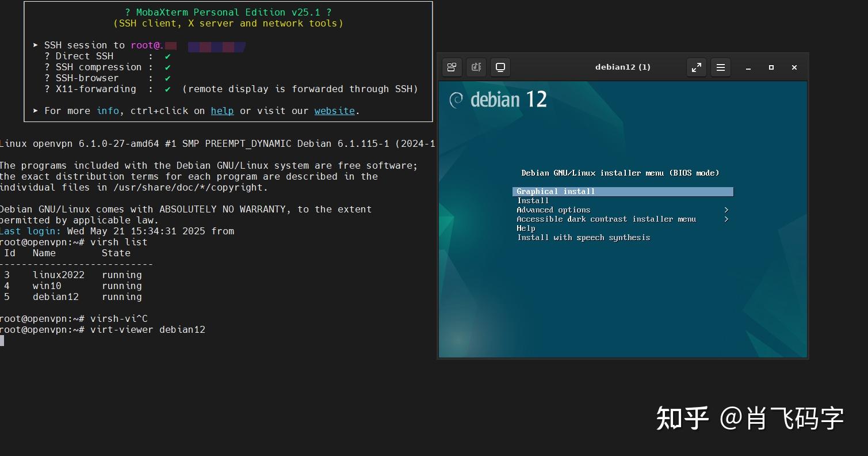Open the guest displays monitor icon
This screenshot has height=456, width=868.
[500, 67]
